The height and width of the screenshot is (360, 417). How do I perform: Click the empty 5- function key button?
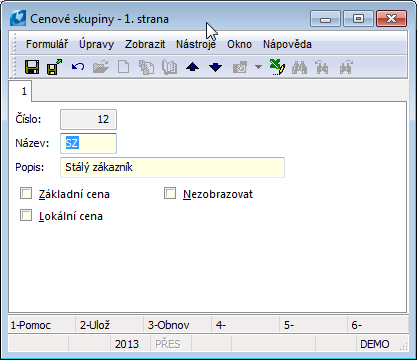coord(314,325)
